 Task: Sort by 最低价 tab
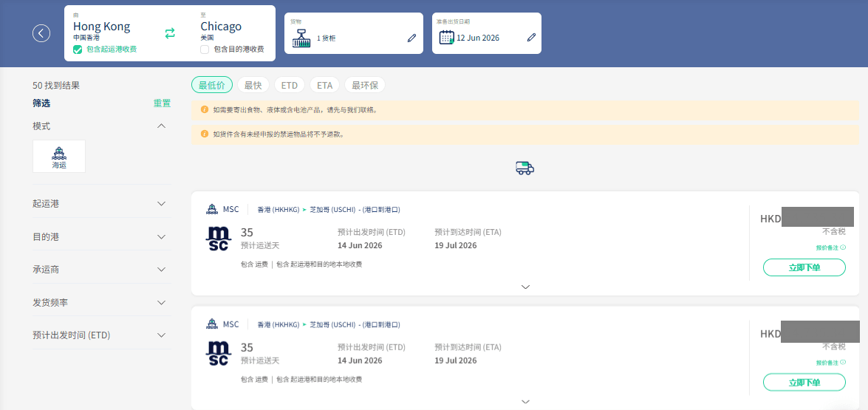[212, 85]
